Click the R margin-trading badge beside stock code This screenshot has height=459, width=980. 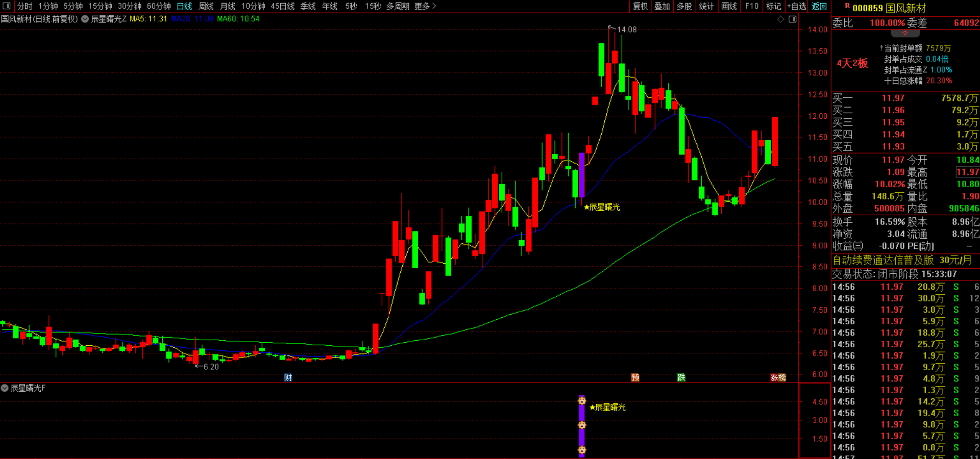847,6
